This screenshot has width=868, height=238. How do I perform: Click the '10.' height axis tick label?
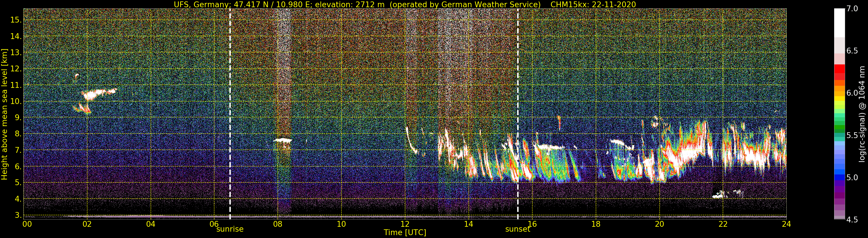coord(16,101)
